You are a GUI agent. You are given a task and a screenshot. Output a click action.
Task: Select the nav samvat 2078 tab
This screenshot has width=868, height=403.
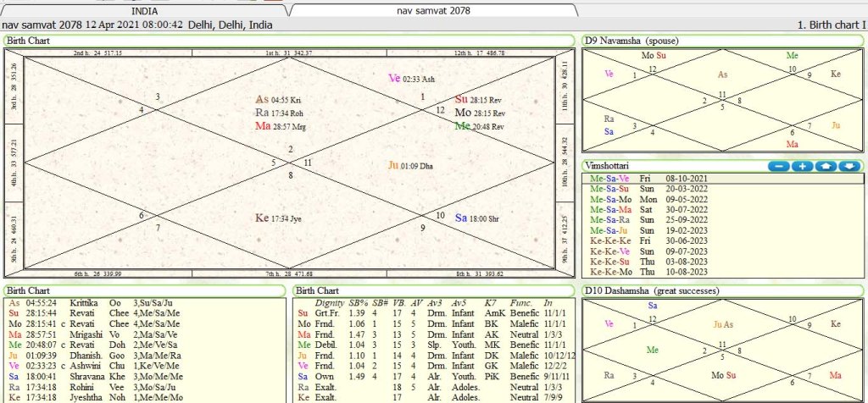pyautogui.click(x=433, y=10)
